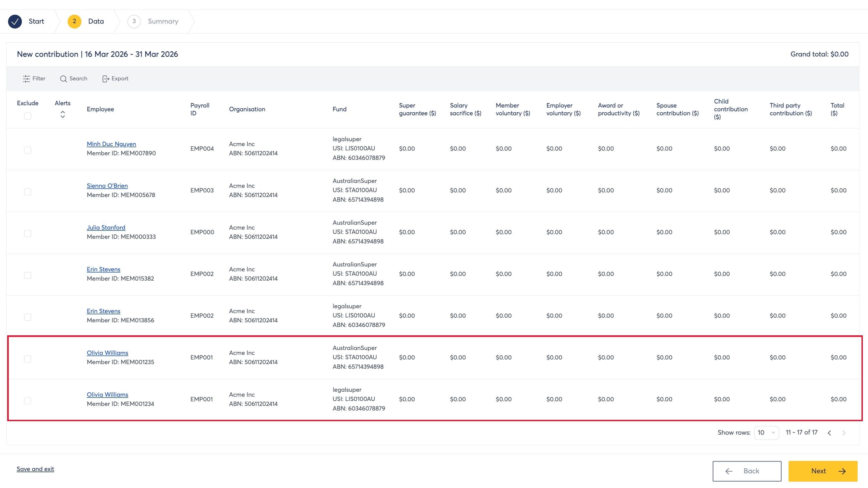Click Minh Duc Nguyen's super guarantee amount

click(x=407, y=149)
